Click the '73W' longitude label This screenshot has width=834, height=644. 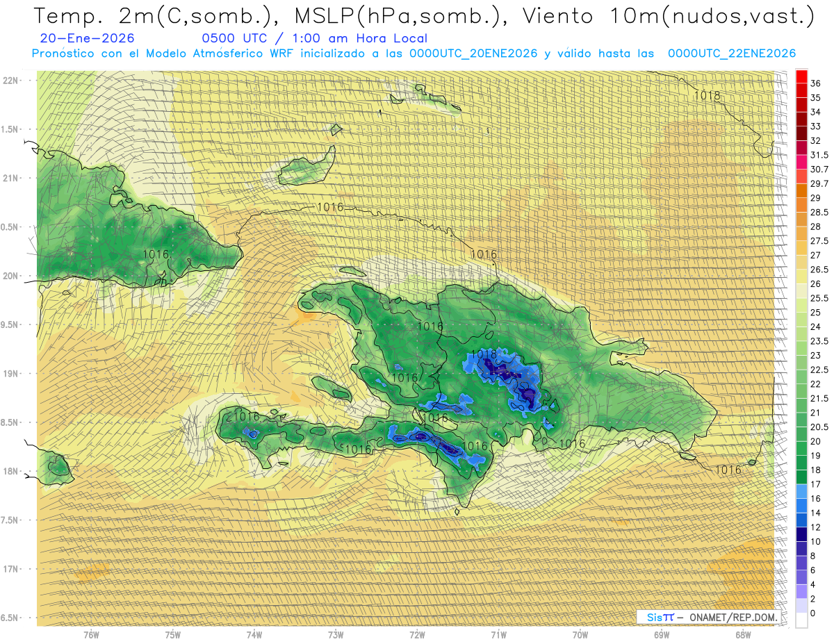(336, 634)
